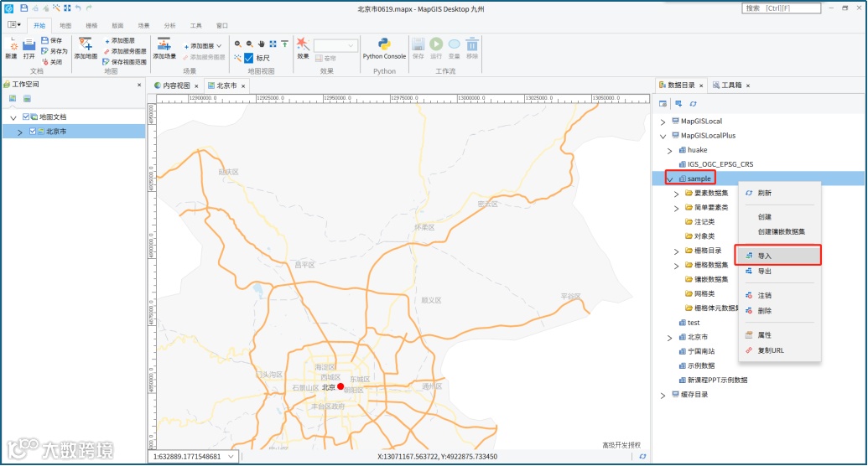This screenshot has height=466, width=868.
Task: Click the first icon under 工作空间 header
Action: [x=13, y=99]
